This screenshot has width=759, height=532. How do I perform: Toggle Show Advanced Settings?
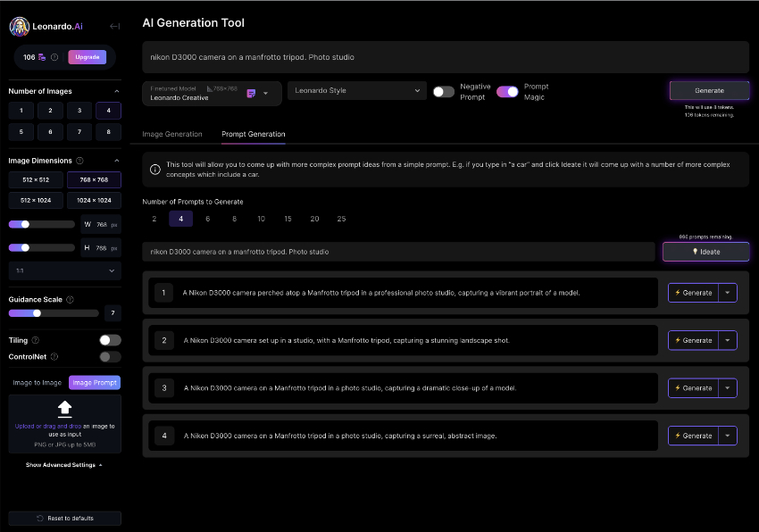(64, 465)
